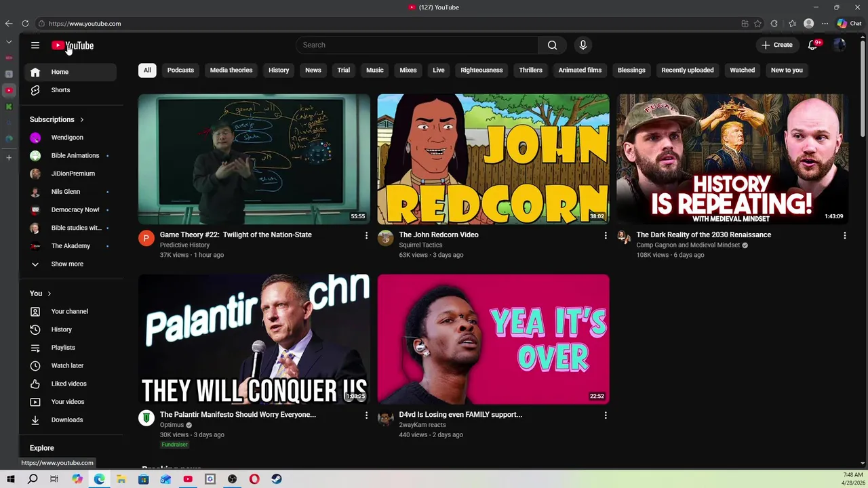The width and height of the screenshot is (868, 488).
Task: Open John Redcorn Video options menu
Action: (x=606, y=235)
